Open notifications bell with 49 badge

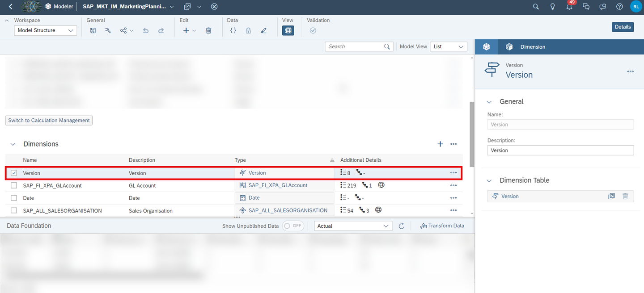click(570, 6)
